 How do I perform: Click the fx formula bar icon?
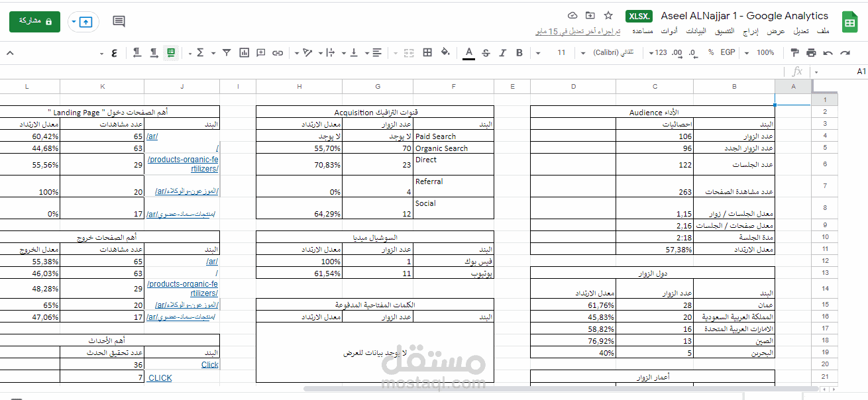tap(797, 71)
